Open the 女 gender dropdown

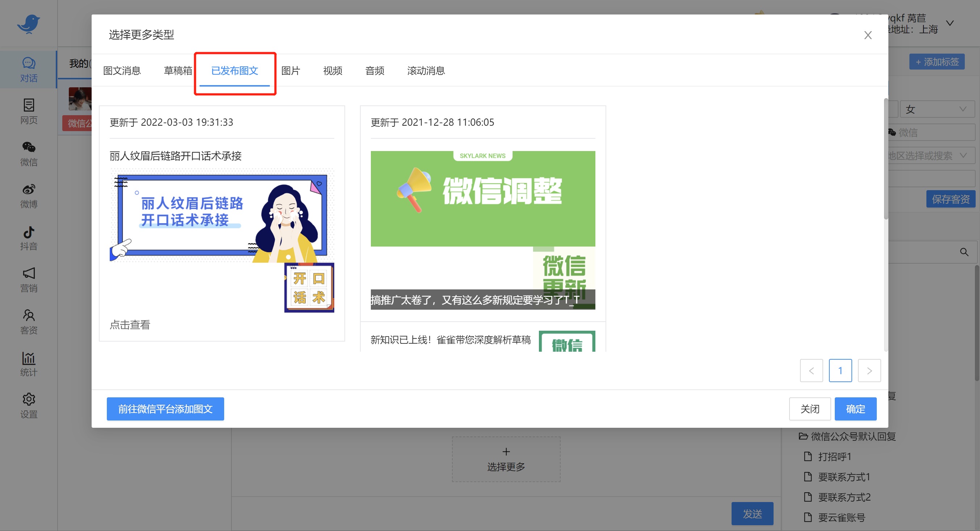point(937,109)
